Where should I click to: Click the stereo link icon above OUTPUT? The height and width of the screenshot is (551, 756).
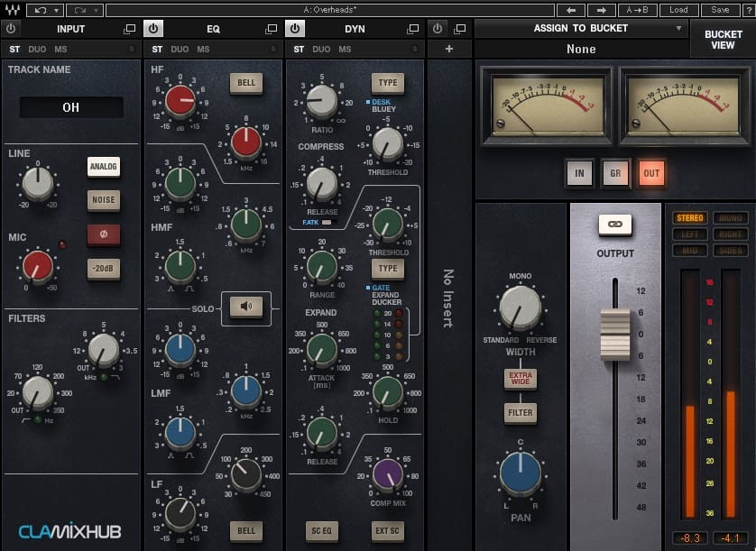614,225
